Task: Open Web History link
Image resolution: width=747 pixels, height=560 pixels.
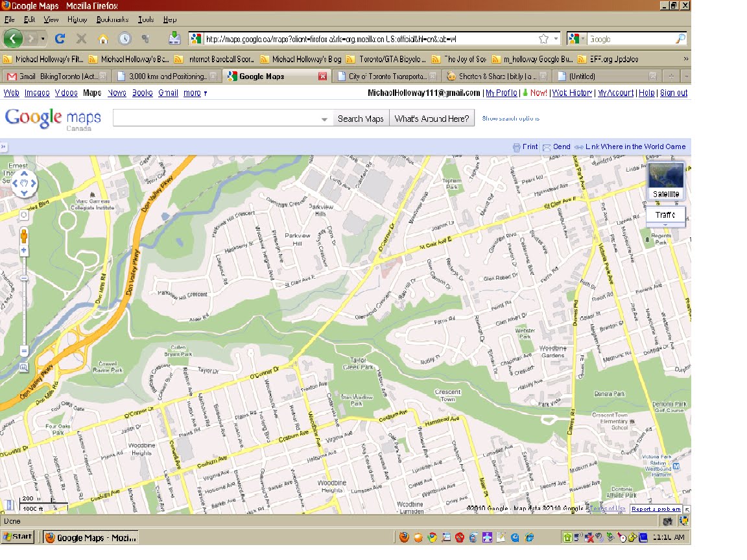Action: pyautogui.click(x=572, y=93)
